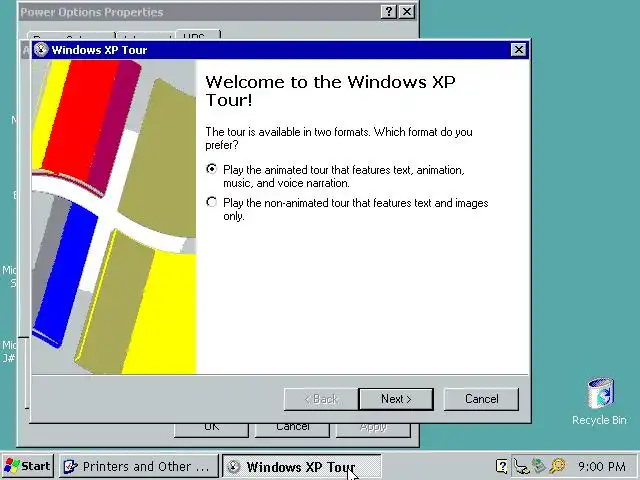Click the 'Play the animated tour' label text

tap(344, 176)
